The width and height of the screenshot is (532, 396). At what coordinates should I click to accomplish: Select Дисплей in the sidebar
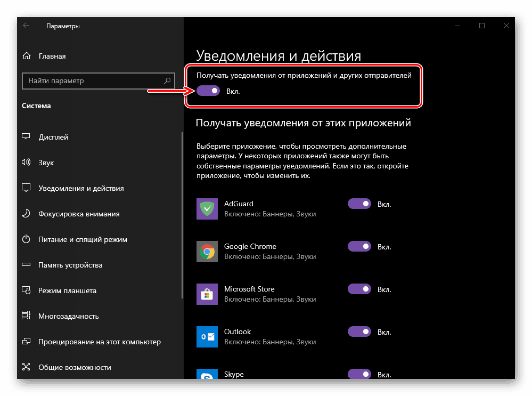53,137
